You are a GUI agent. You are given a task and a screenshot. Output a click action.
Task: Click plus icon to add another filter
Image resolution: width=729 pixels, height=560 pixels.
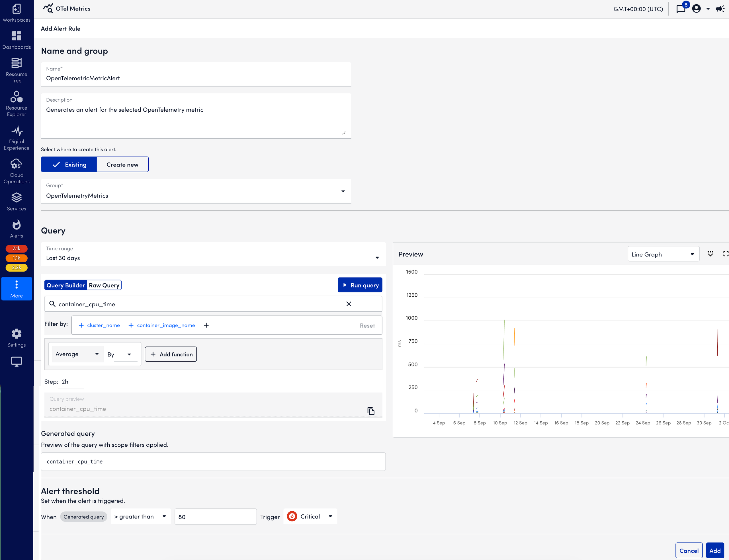(206, 325)
